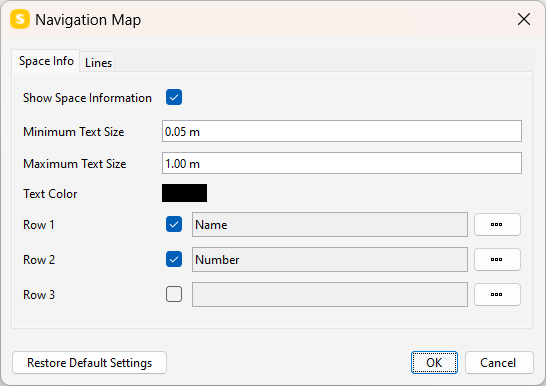Click the Maximum Text Size label
Viewport: 546px width, 386px height.
coord(75,164)
